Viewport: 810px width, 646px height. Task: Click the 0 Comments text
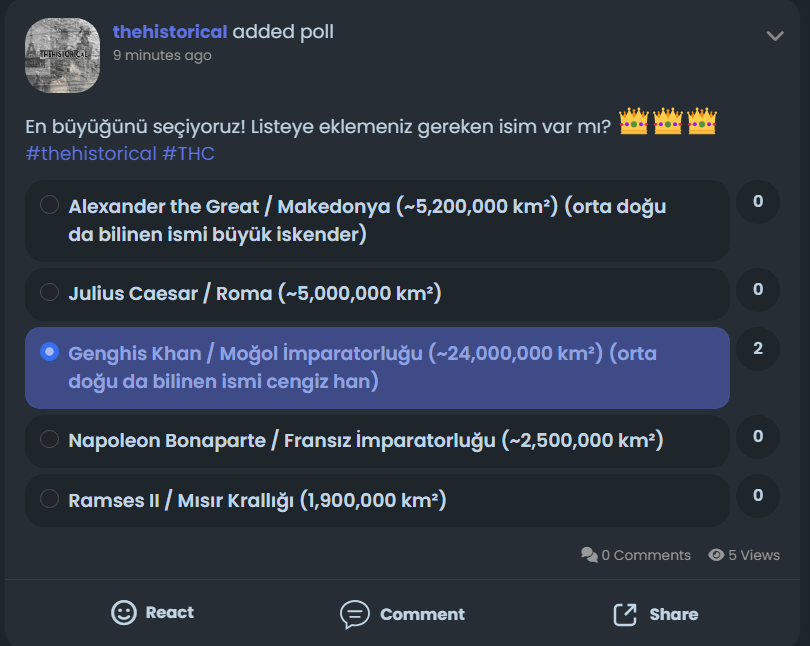[x=646, y=555]
